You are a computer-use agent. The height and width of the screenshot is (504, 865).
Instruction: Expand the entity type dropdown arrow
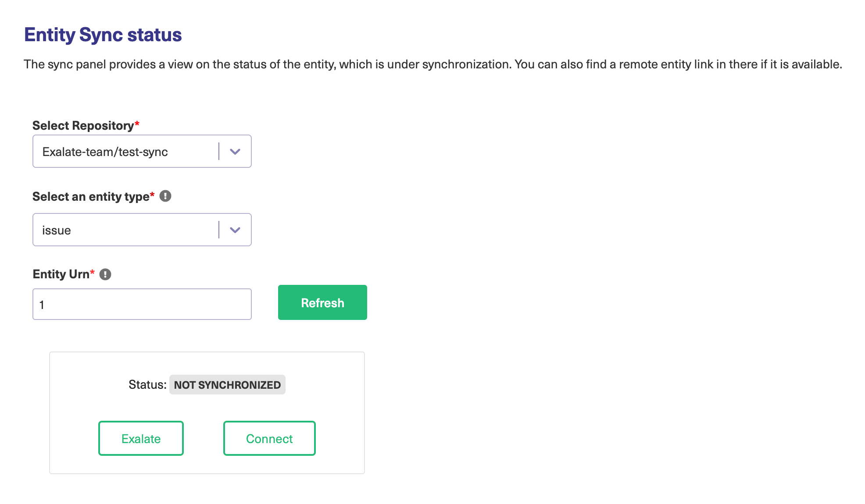(235, 230)
